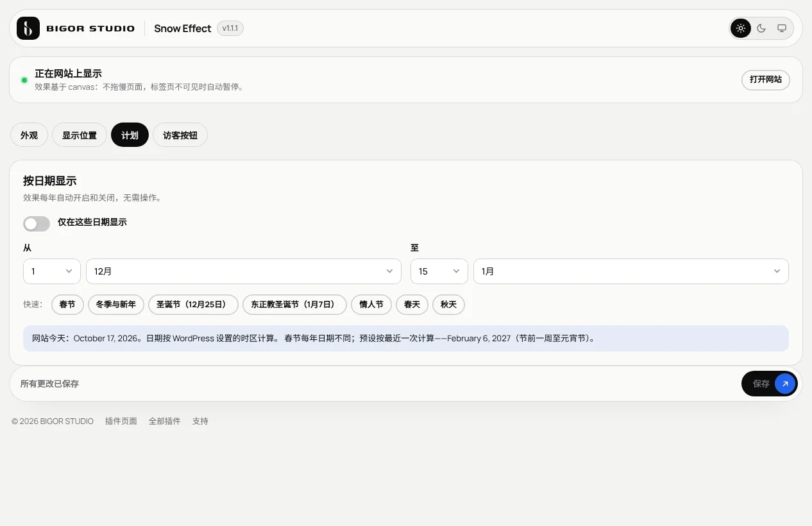Image resolution: width=812 pixels, height=526 pixels.
Task: Switch to light theme sun icon
Action: pyautogui.click(x=741, y=28)
